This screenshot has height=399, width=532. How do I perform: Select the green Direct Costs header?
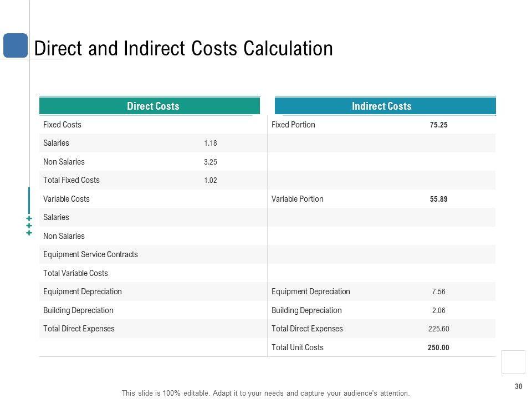(150, 106)
